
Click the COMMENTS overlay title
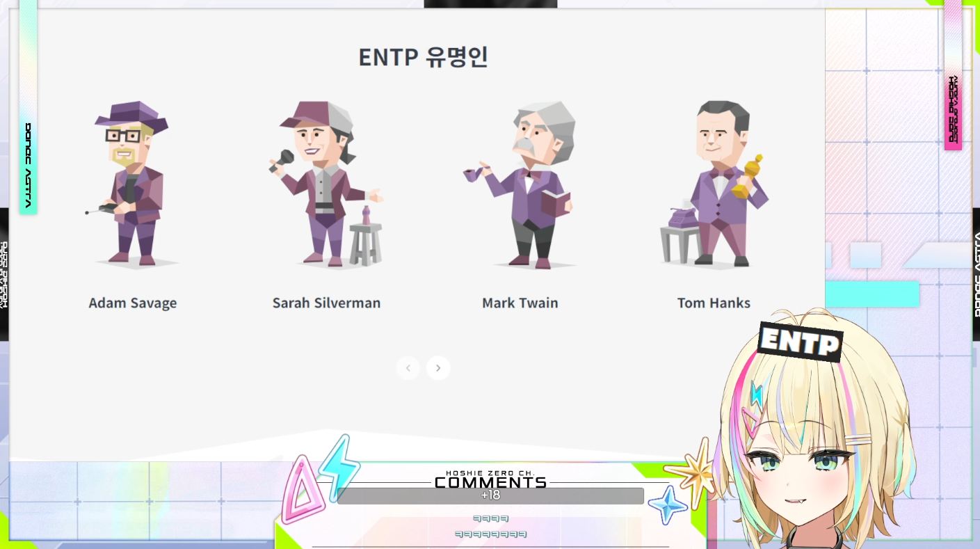pyautogui.click(x=490, y=483)
